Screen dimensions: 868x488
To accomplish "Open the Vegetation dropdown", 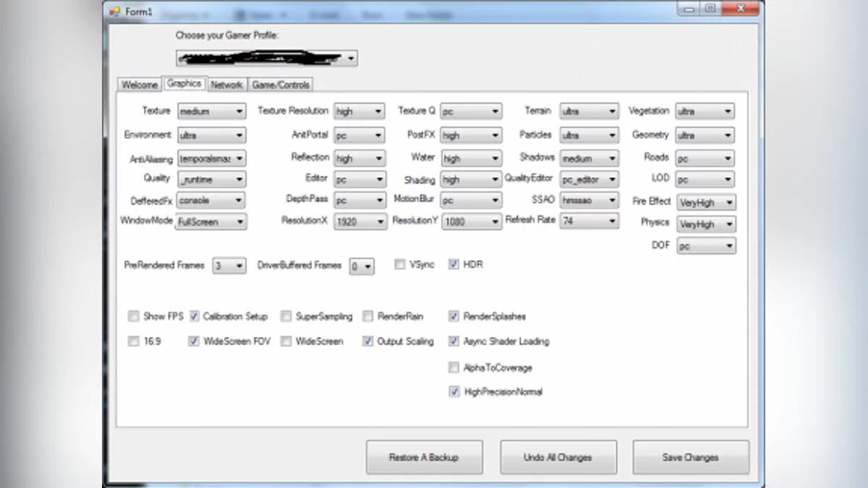I will click(x=705, y=112).
